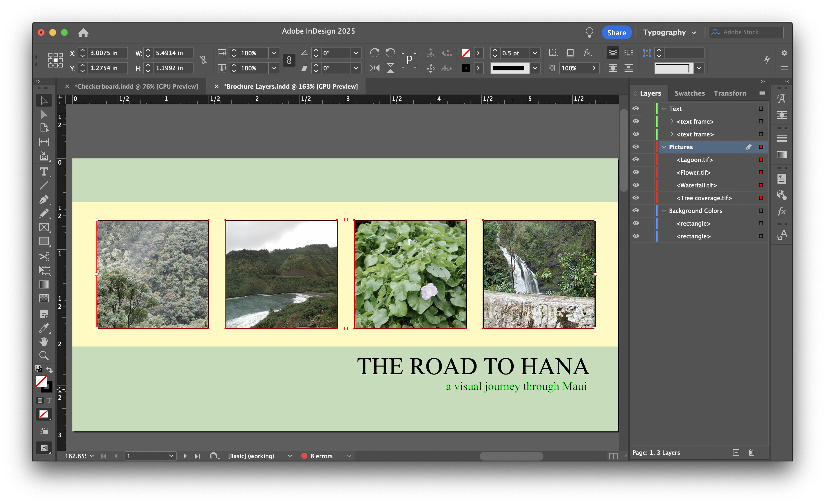Viewport: 825px width, 504px height.
Task: Switch to the Swatches tab
Action: [x=689, y=93]
